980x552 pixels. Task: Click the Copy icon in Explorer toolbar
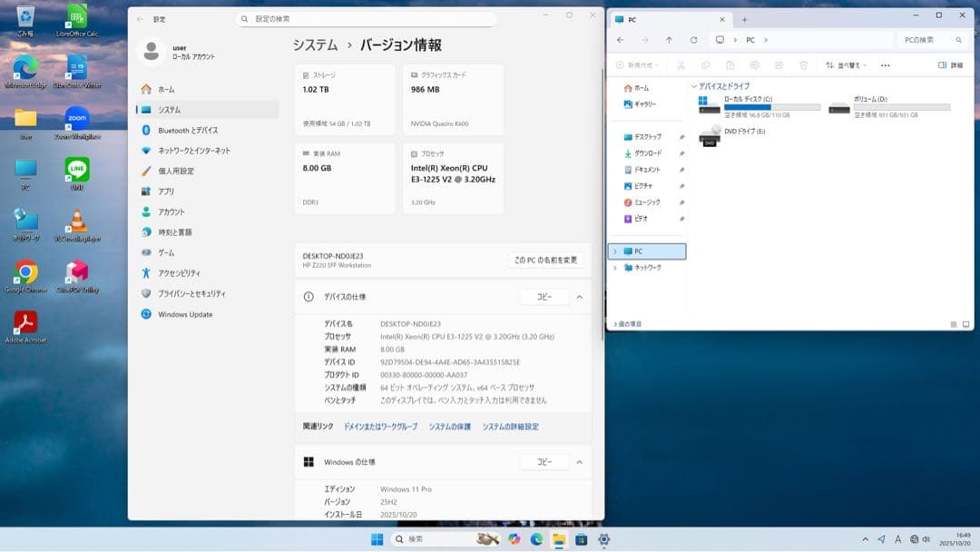706,64
